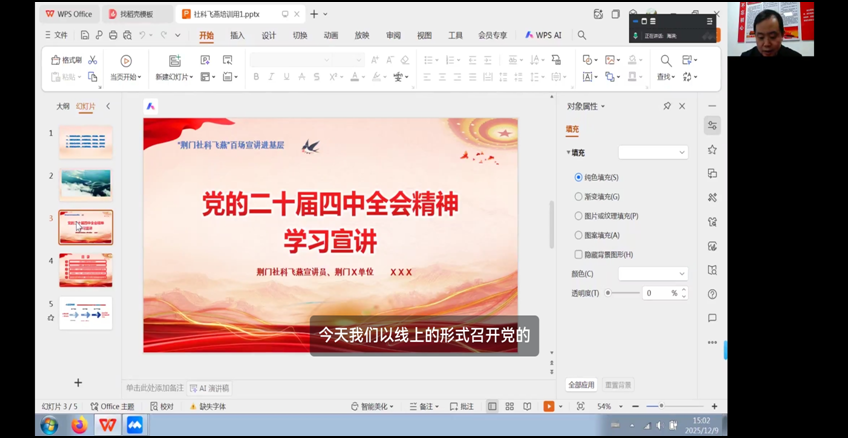Image resolution: width=848 pixels, height=438 pixels.
Task: Enable hide background graphics (隐藏背景图形) checkbox
Action: (579, 254)
